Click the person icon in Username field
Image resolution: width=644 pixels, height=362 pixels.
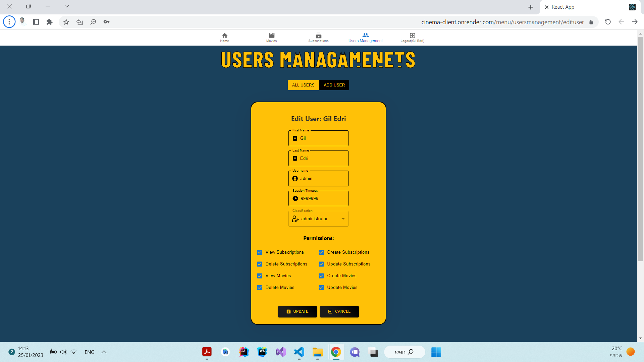click(294, 178)
